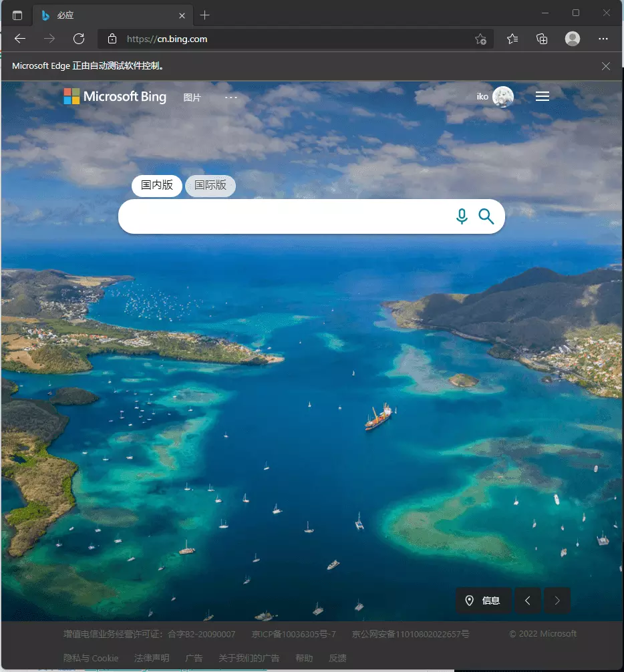Open the Collections icon in toolbar
624x672 pixels.
(542, 39)
